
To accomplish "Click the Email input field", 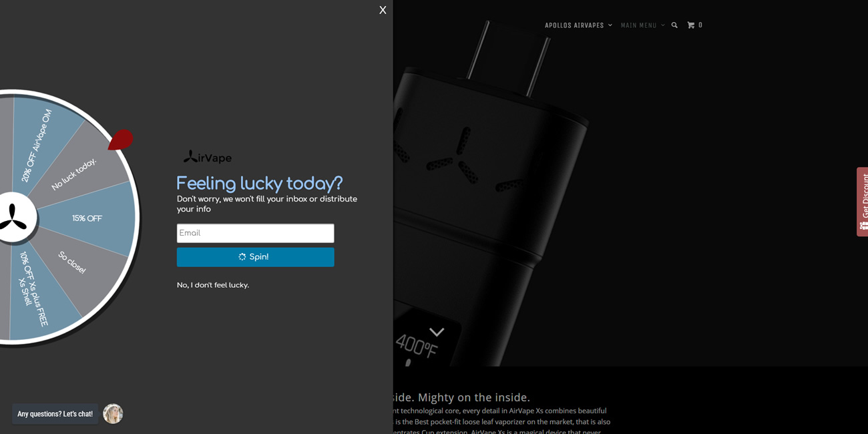I will coord(256,233).
